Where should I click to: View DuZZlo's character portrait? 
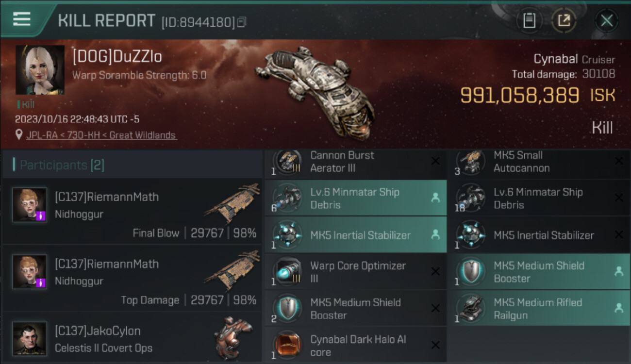40,70
